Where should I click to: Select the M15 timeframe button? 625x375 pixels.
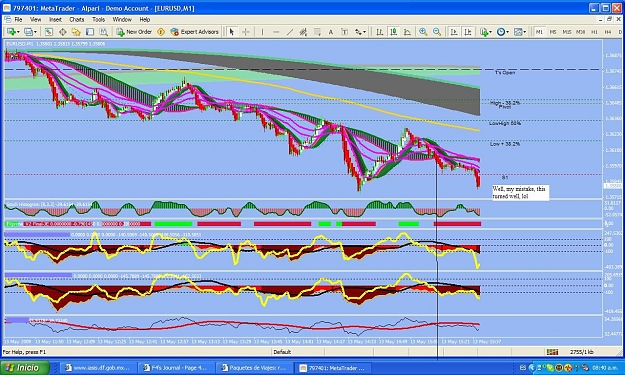point(567,32)
